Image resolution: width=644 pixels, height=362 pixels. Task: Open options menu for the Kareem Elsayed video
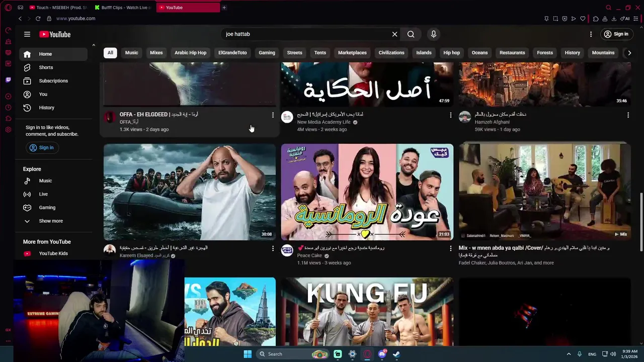point(273,248)
